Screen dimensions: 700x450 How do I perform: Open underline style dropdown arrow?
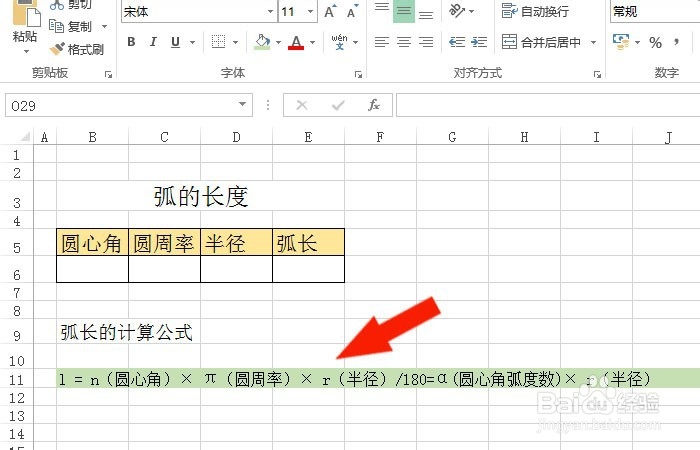[192, 42]
